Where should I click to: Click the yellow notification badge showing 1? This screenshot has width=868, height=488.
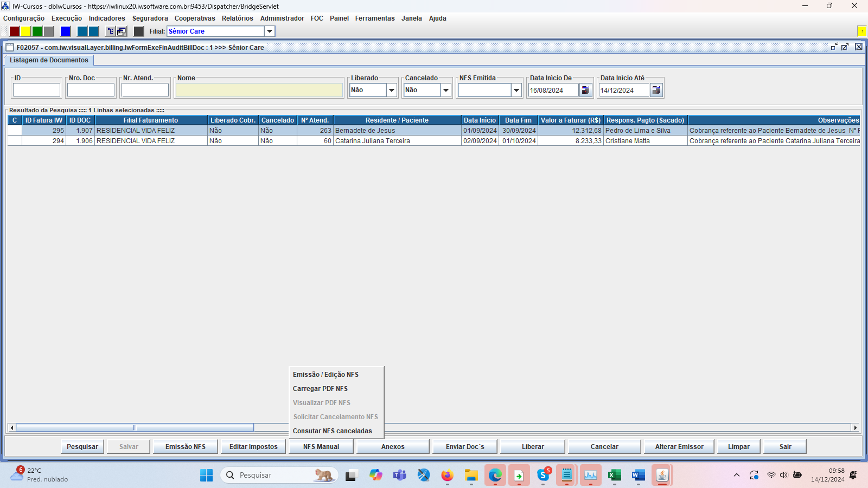[861, 31]
